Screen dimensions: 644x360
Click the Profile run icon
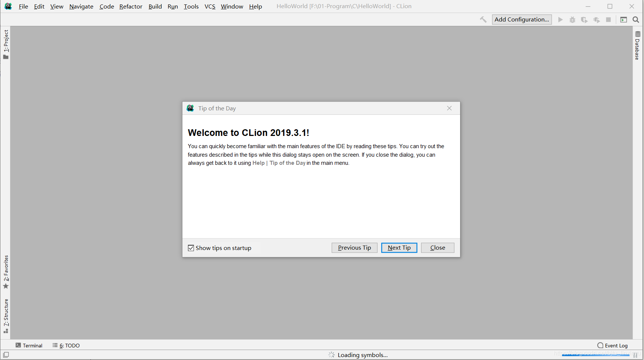pyautogui.click(x=597, y=20)
